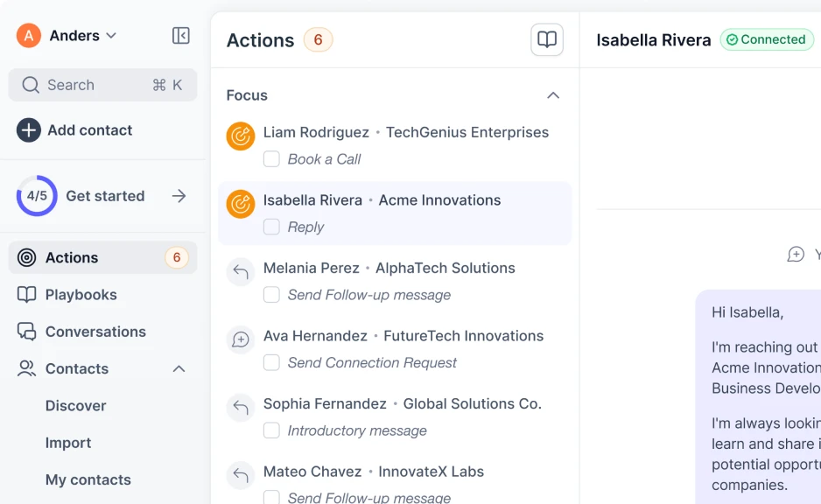Click the Introductory message action label
Viewport: 821px width, 504px height.
point(357,430)
